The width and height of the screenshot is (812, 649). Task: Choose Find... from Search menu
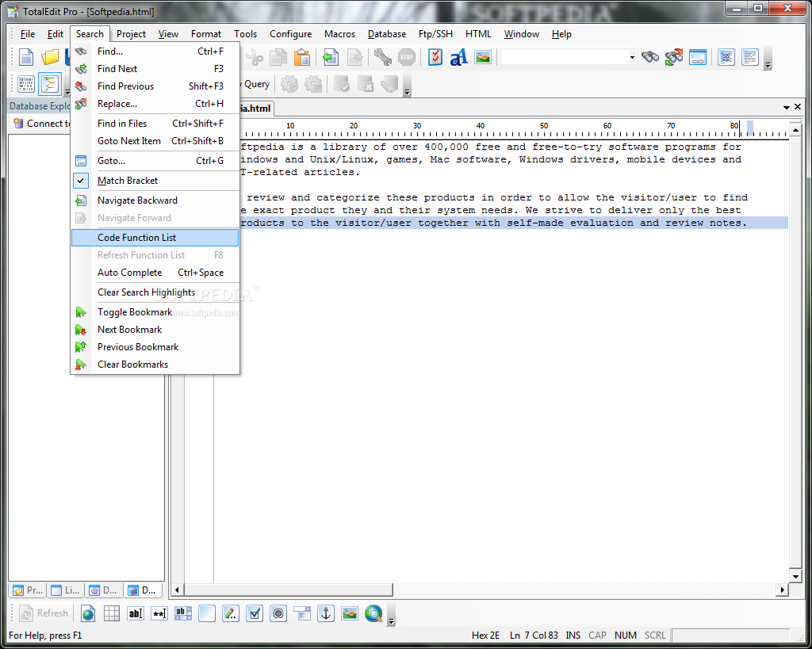(x=155, y=52)
